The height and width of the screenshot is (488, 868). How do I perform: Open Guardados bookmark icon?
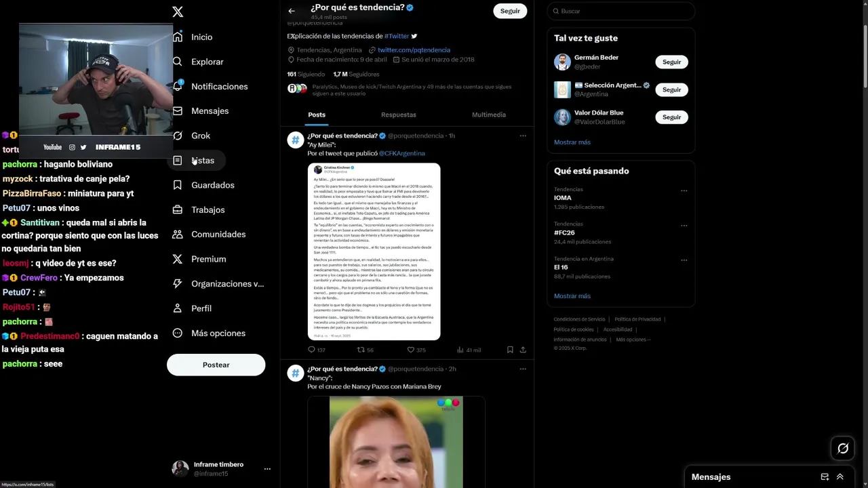178,185
